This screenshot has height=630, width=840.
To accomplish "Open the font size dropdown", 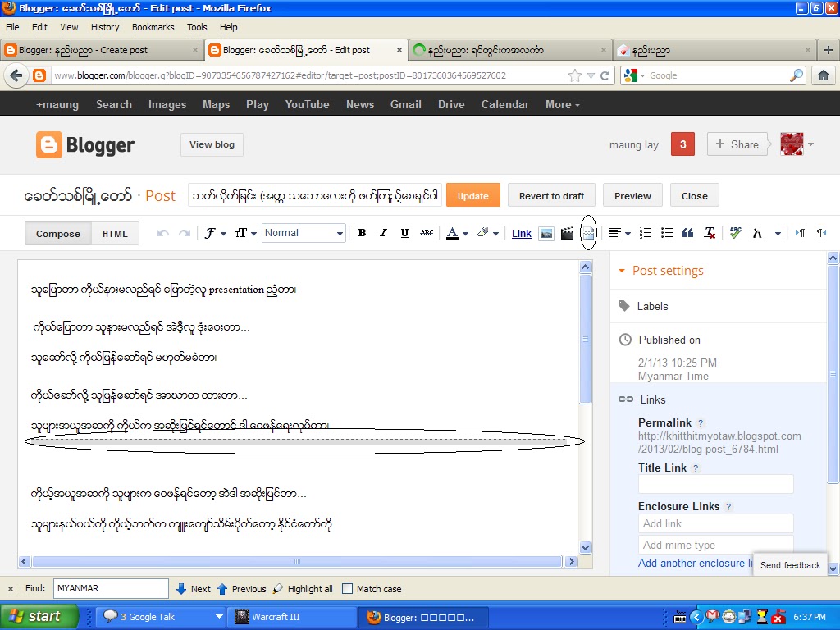I will [x=245, y=233].
